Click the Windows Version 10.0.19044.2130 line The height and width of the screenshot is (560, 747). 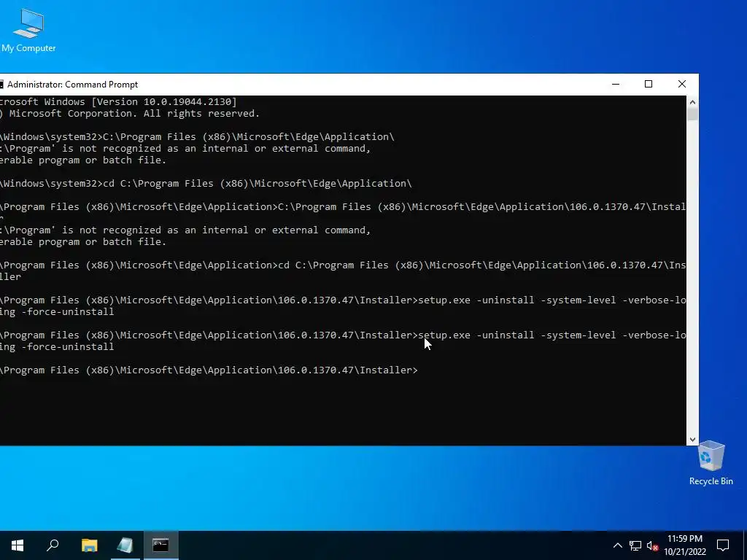[118, 101]
